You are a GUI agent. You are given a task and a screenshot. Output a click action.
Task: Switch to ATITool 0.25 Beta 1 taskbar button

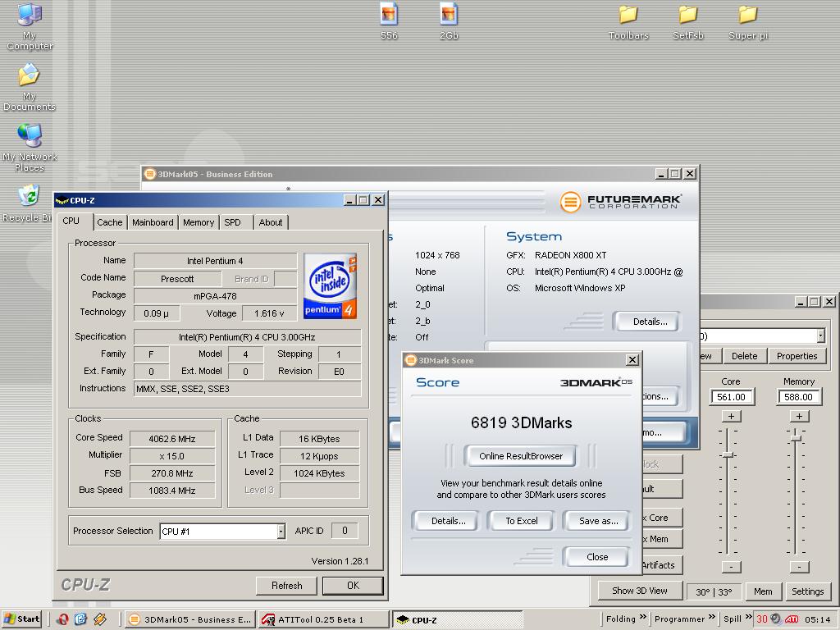pos(323,619)
